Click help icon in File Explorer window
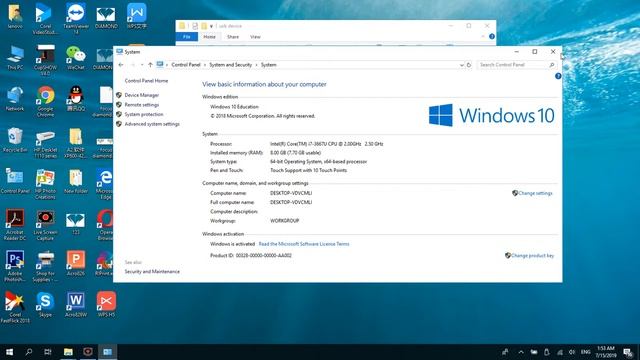This screenshot has height=360, width=640. [492, 36]
